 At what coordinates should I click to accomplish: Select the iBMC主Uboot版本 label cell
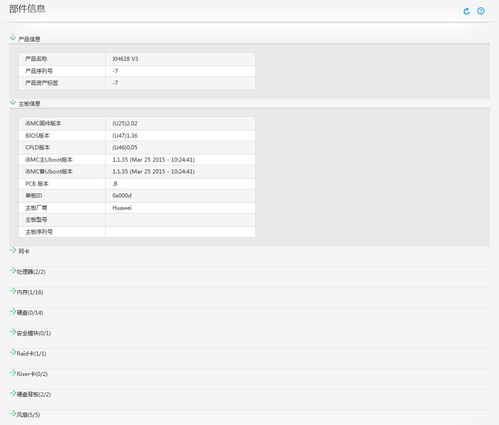pos(62,160)
